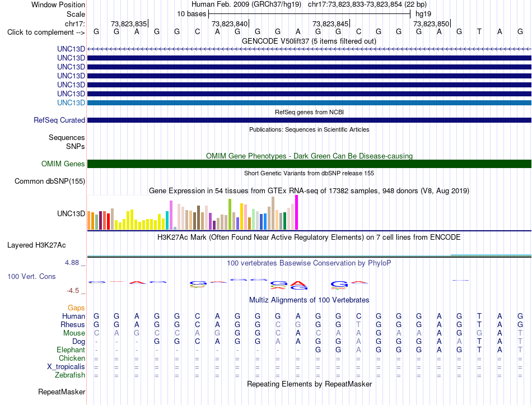Click the magenta bar in GTEx expression chart

(x=297, y=212)
